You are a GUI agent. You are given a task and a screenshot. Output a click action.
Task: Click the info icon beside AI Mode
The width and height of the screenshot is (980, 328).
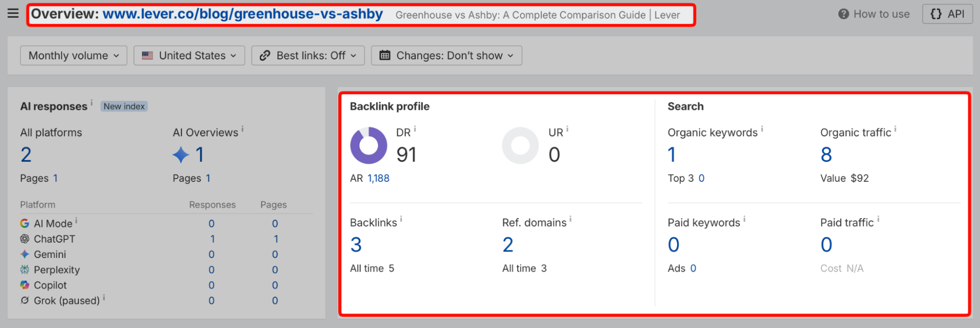(x=76, y=220)
